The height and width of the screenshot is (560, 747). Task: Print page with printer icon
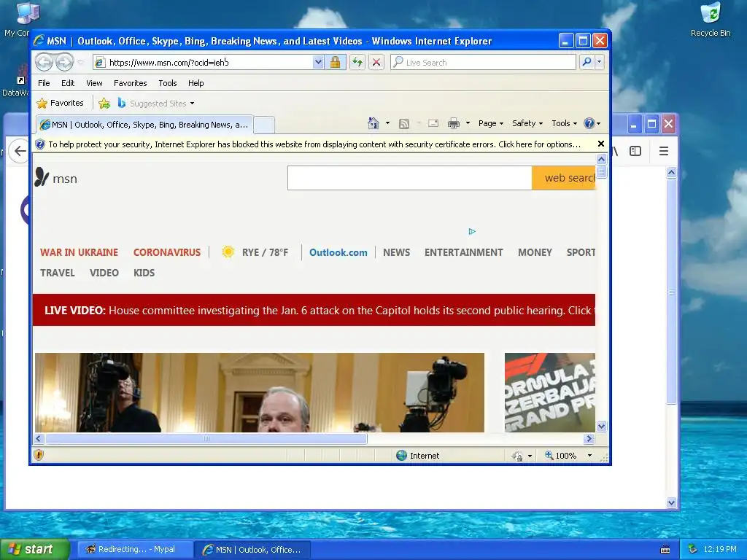point(454,123)
